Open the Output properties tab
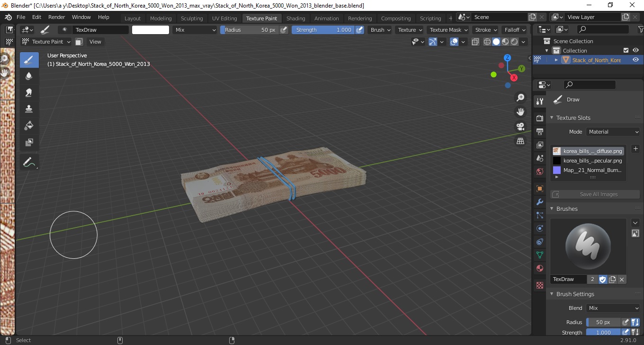Screen dimensions: 644x345 click(x=539, y=131)
